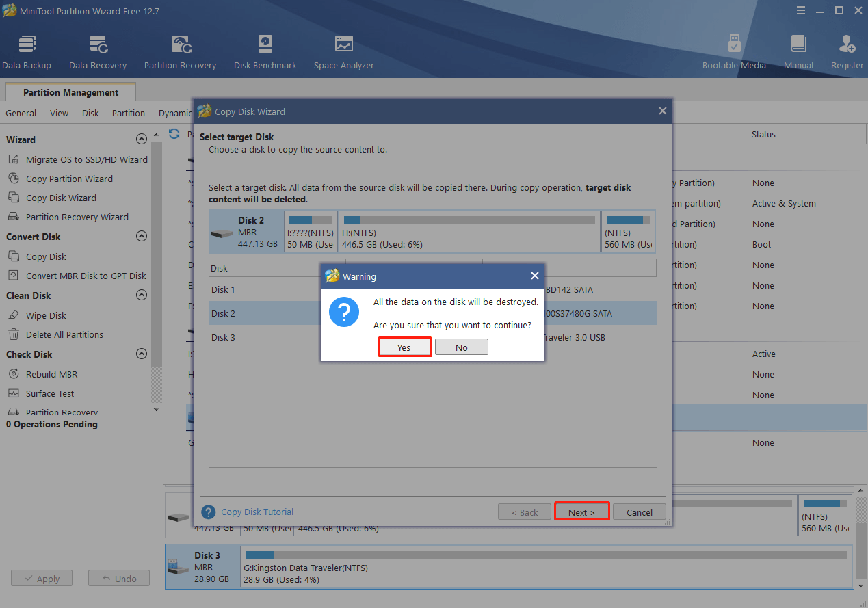The height and width of the screenshot is (608, 868).
Task: Select Disk 2 row in target list
Action: tap(432, 313)
